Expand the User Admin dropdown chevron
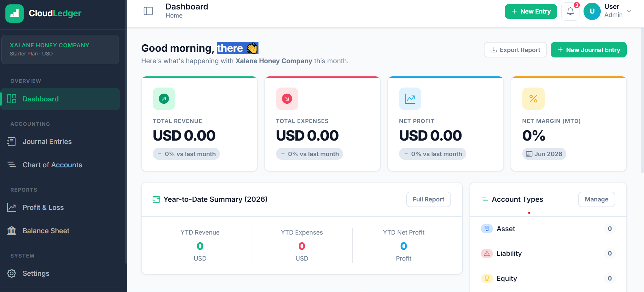 629,11
